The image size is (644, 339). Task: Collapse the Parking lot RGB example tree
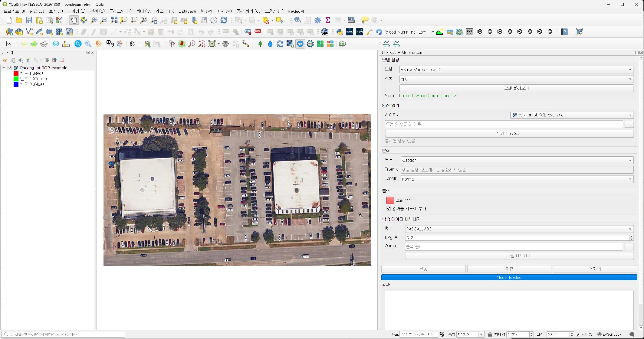click(4, 68)
